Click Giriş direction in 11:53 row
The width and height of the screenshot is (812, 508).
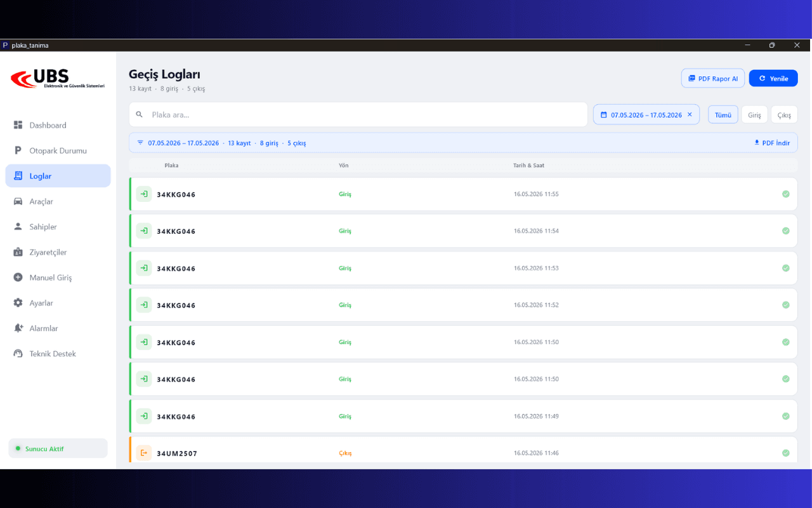point(345,268)
